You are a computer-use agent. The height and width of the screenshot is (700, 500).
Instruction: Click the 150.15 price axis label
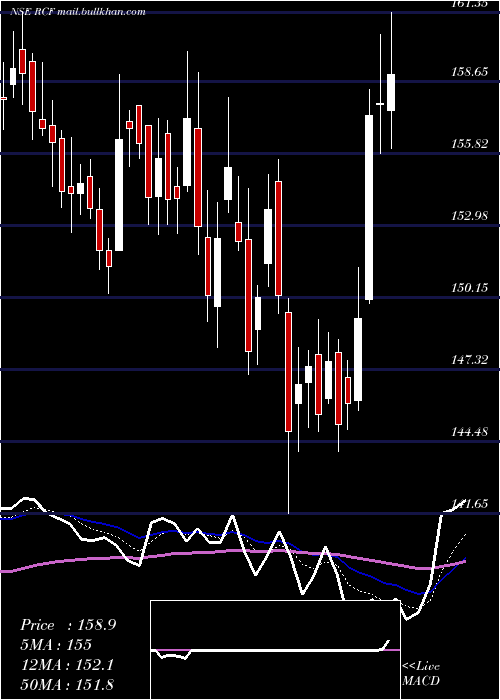(468, 288)
